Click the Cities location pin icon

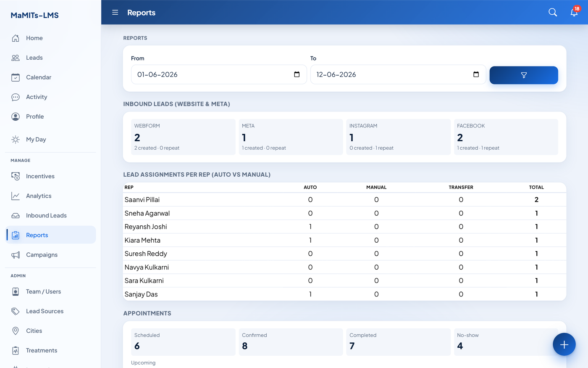click(x=16, y=331)
